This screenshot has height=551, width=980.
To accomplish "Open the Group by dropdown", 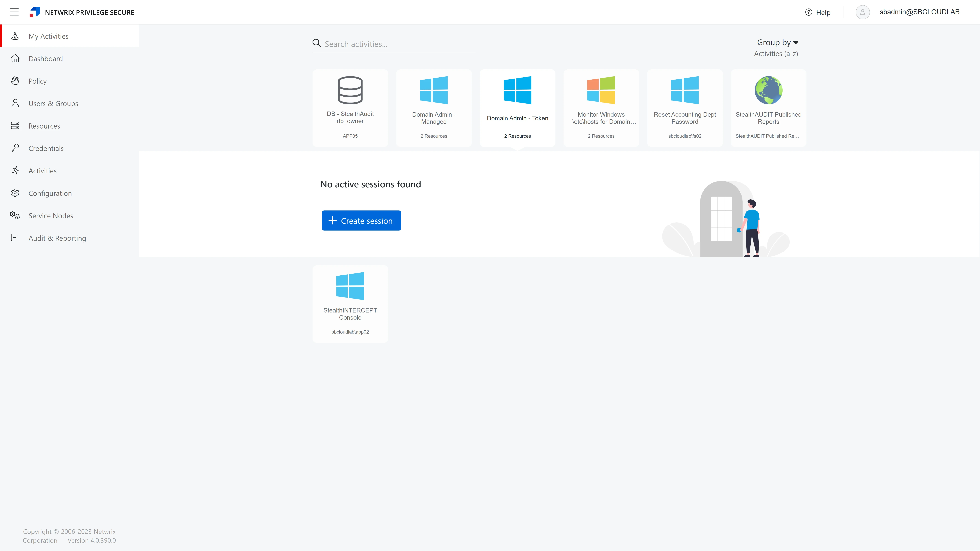I will tap(778, 43).
